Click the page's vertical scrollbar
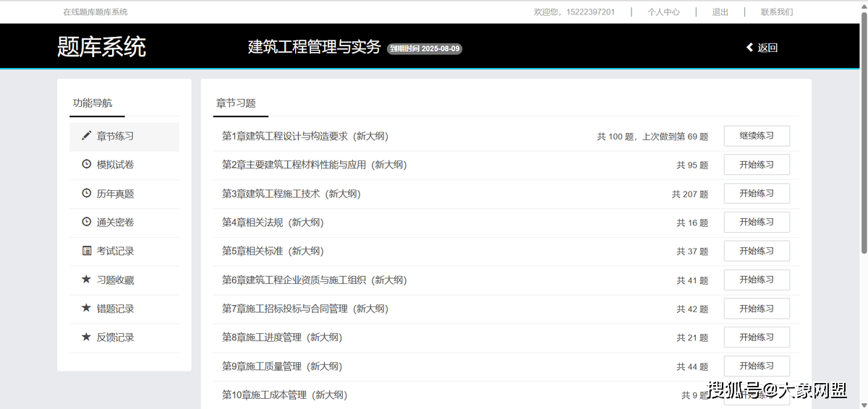 click(863, 130)
